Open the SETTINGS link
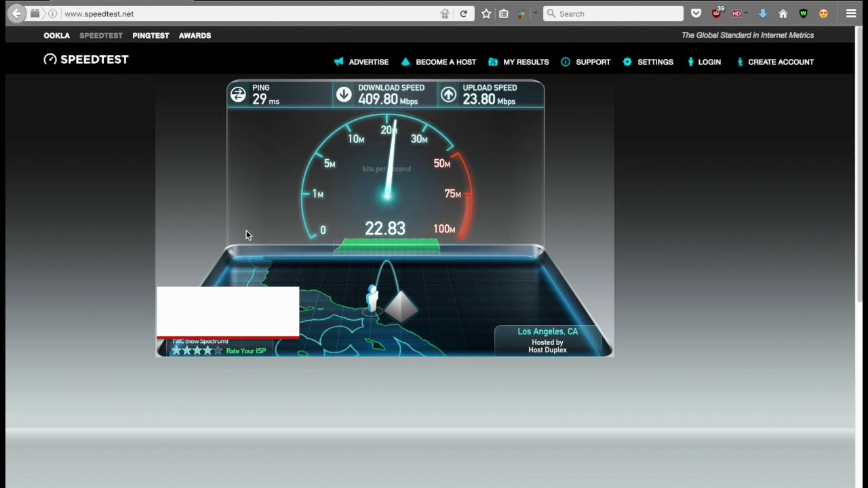The width and height of the screenshot is (868, 488). (656, 62)
